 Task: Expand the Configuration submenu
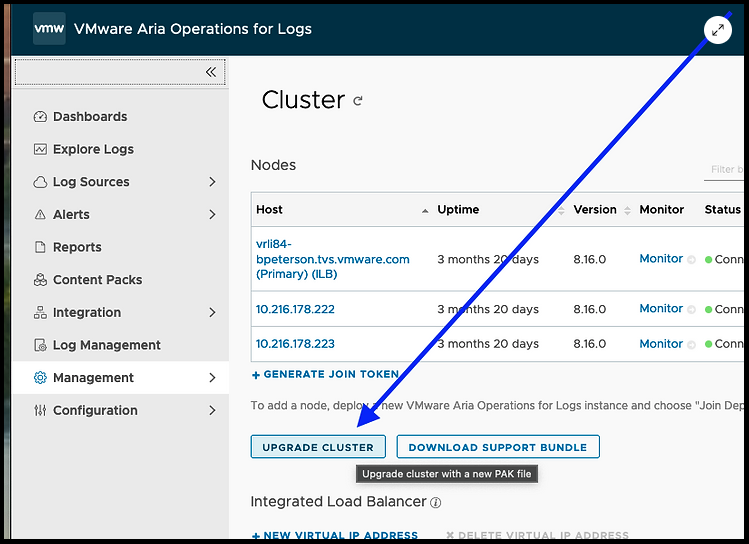(x=212, y=410)
